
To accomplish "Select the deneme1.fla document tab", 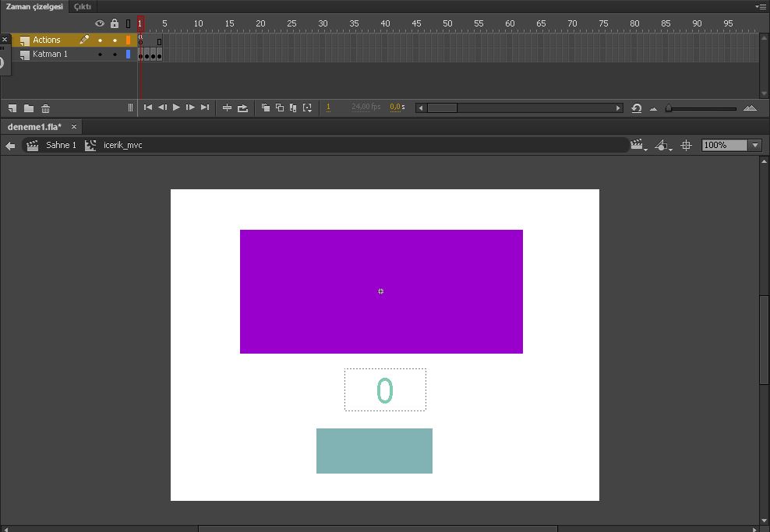I will (34, 126).
